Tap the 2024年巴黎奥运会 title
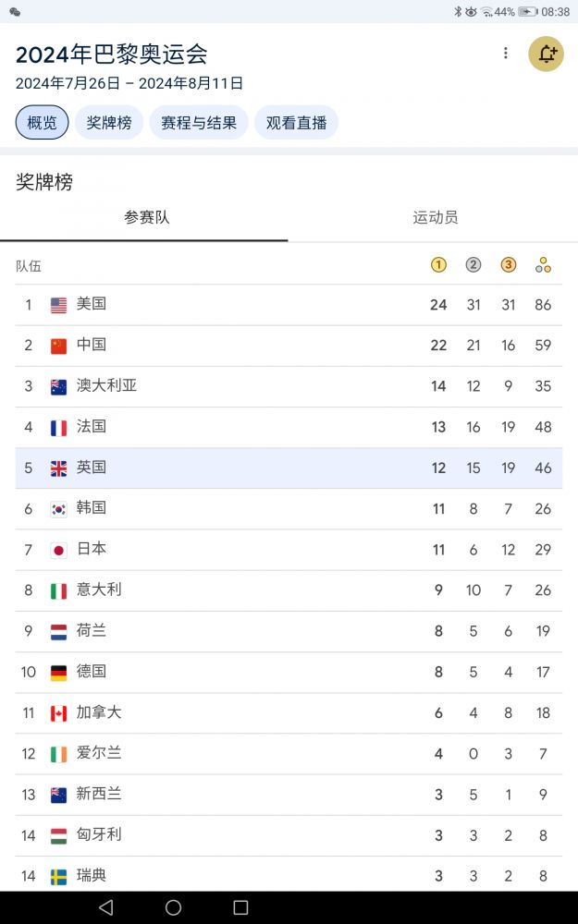Image resolution: width=578 pixels, height=924 pixels. click(111, 54)
